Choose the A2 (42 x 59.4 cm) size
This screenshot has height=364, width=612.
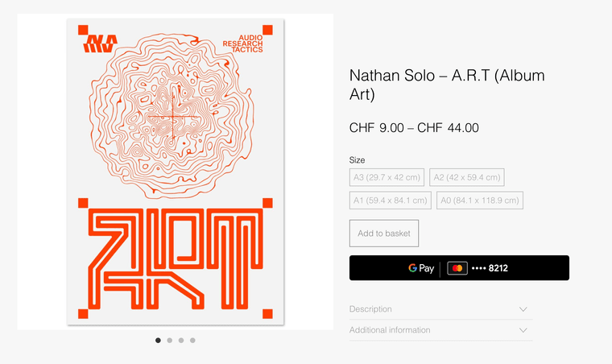click(x=467, y=177)
